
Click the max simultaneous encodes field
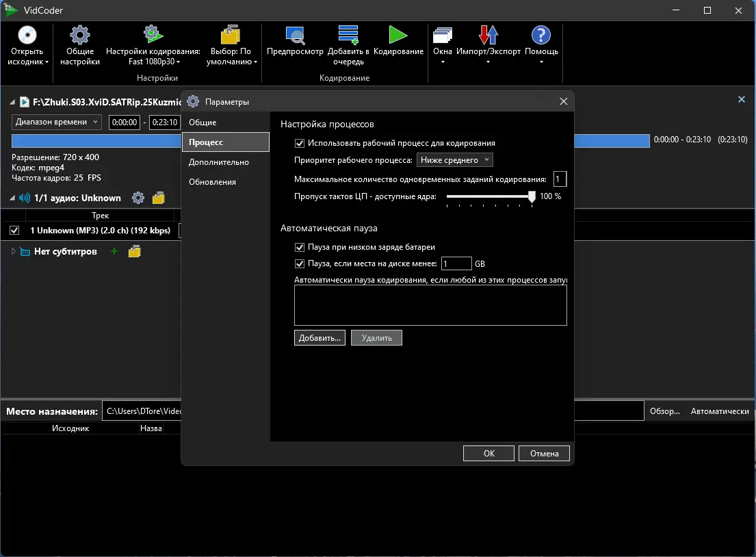pyautogui.click(x=560, y=179)
